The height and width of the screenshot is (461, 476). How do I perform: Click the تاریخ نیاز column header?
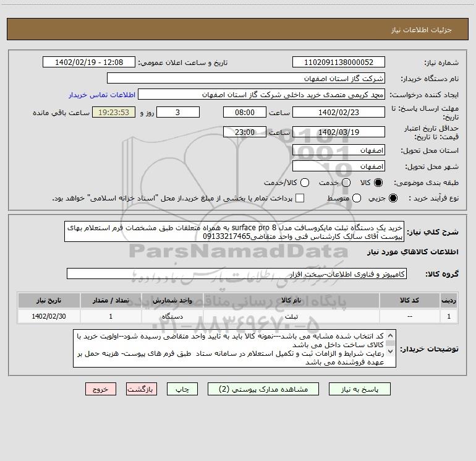tap(49, 300)
